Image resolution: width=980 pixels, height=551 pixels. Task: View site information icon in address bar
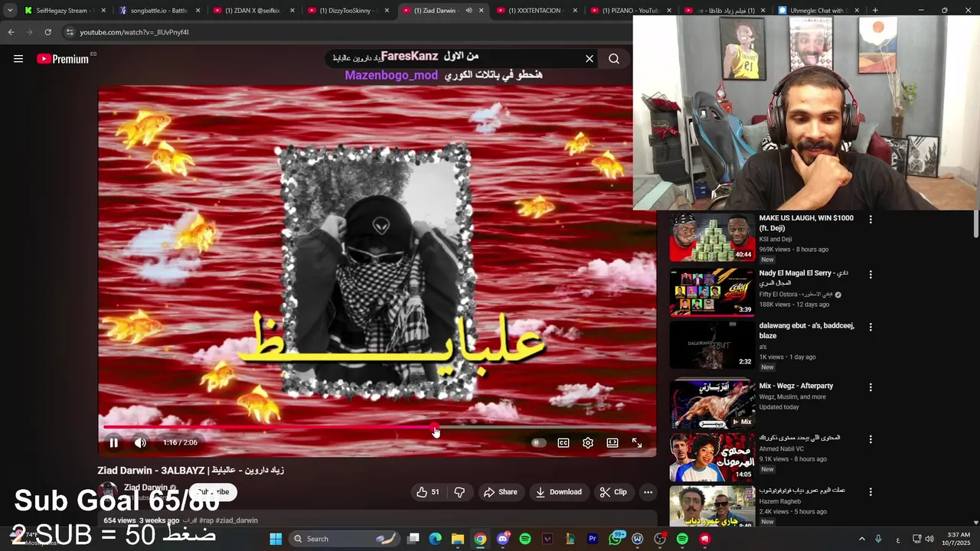[x=70, y=32]
